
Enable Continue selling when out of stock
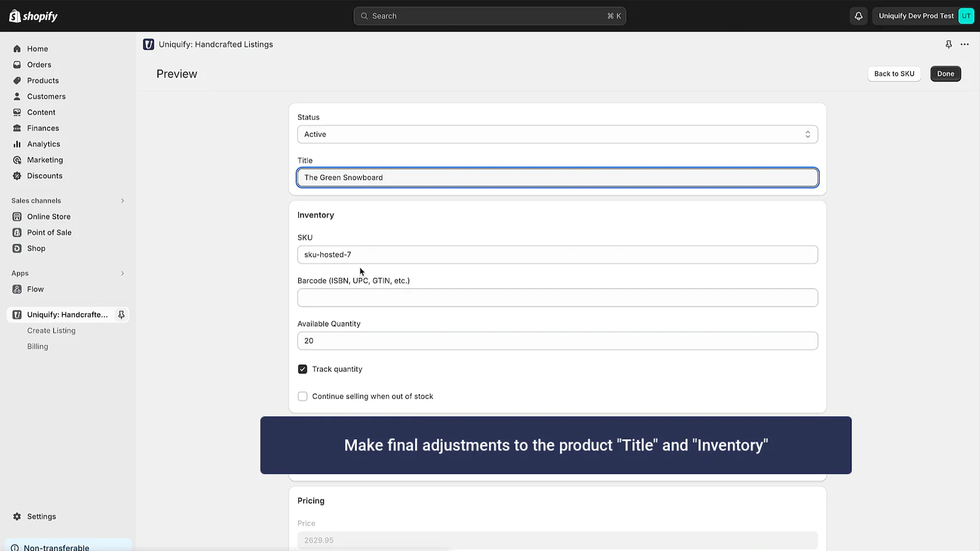coord(303,396)
